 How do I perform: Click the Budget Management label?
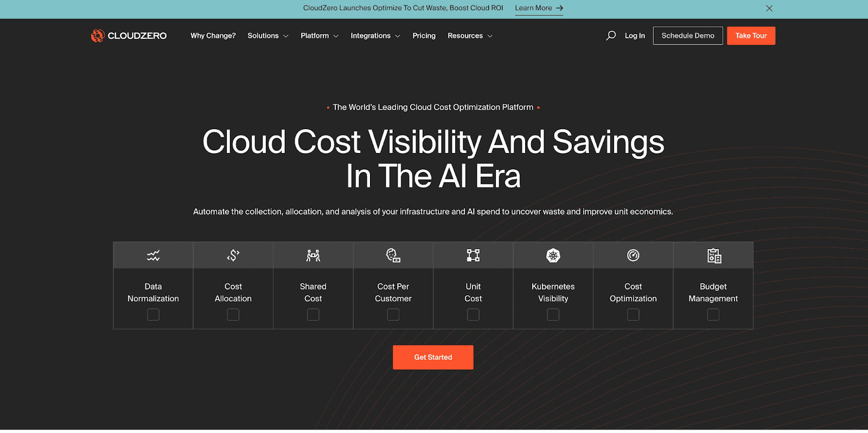(713, 292)
